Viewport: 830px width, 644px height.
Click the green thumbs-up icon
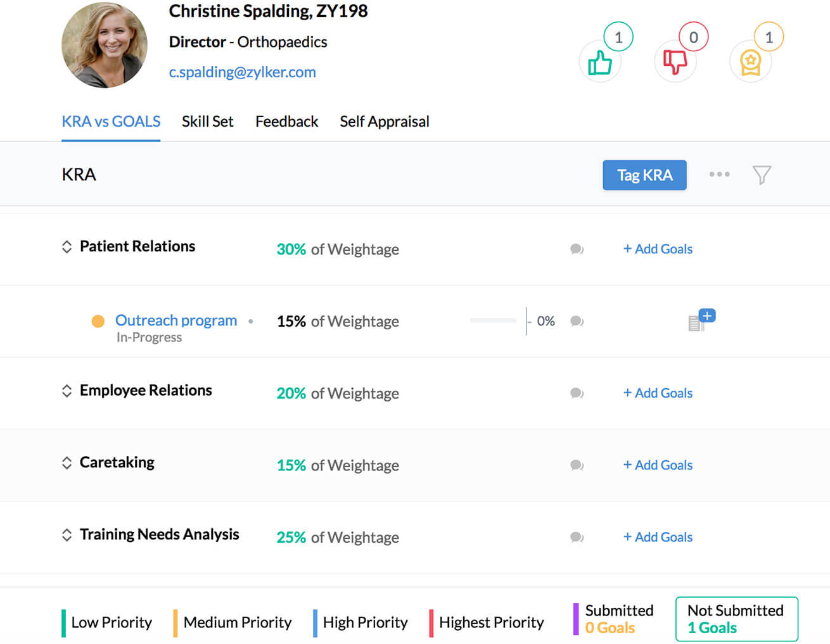click(599, 62)
